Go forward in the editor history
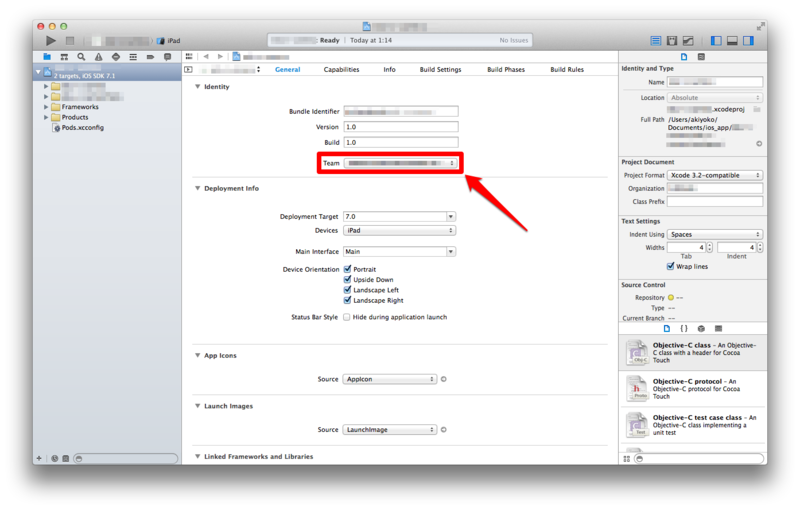 [x=220, y=57]
